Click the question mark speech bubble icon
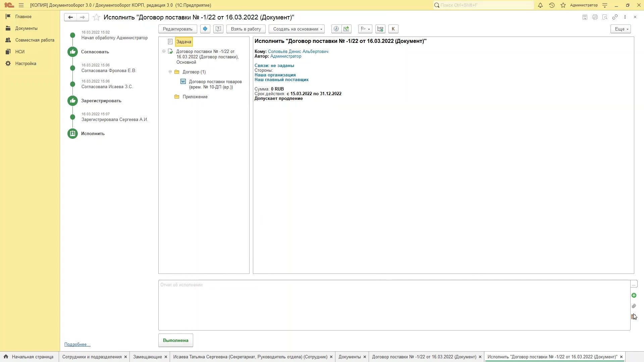644x362 pixels. click(218, 29)
